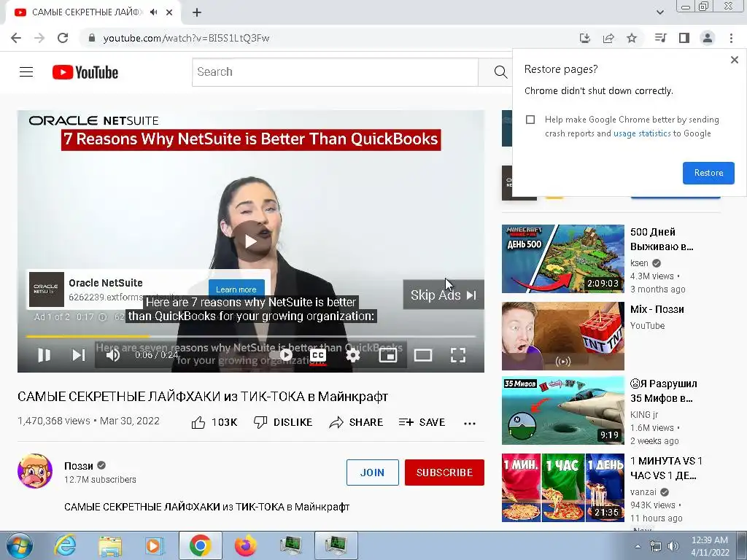
Task: Mute the tab via its speaker icon
Action: pyautogui.click(x=153, y=12)
